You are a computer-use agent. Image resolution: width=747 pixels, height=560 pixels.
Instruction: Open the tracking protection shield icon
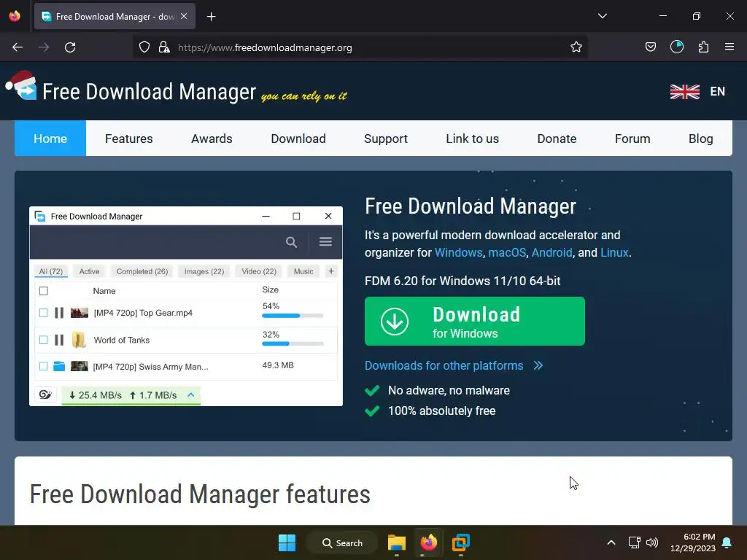point(144,47)
